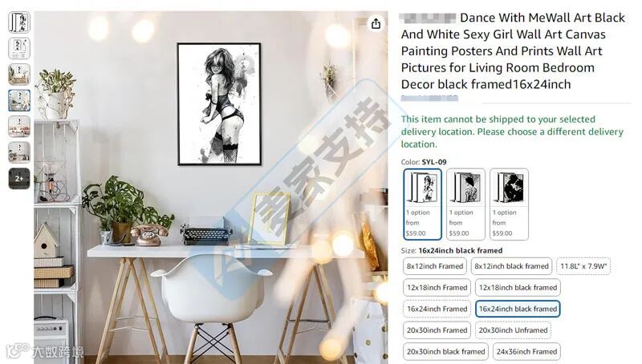Select the highlighted fourth product thumbnail
The image size is (642, 364).
[19, 100]
